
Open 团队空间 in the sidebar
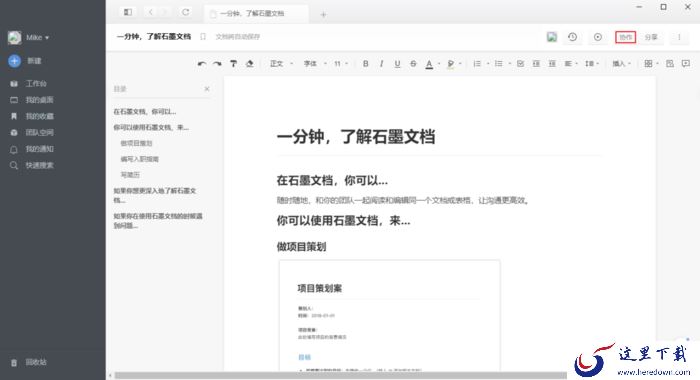tap(32, 133)
